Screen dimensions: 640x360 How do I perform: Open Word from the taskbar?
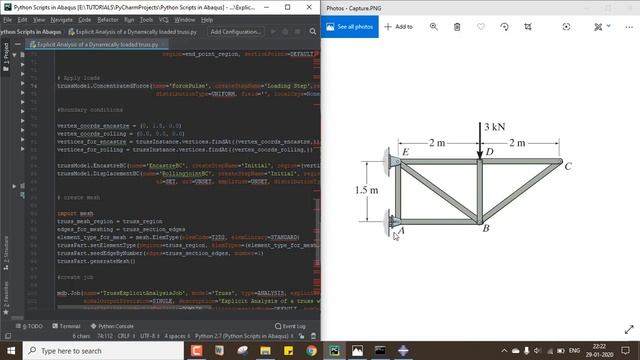pos(219,351)
